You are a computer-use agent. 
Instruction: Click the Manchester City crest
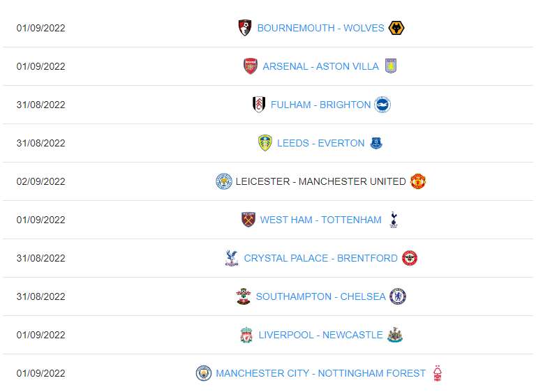coord(203,373)
